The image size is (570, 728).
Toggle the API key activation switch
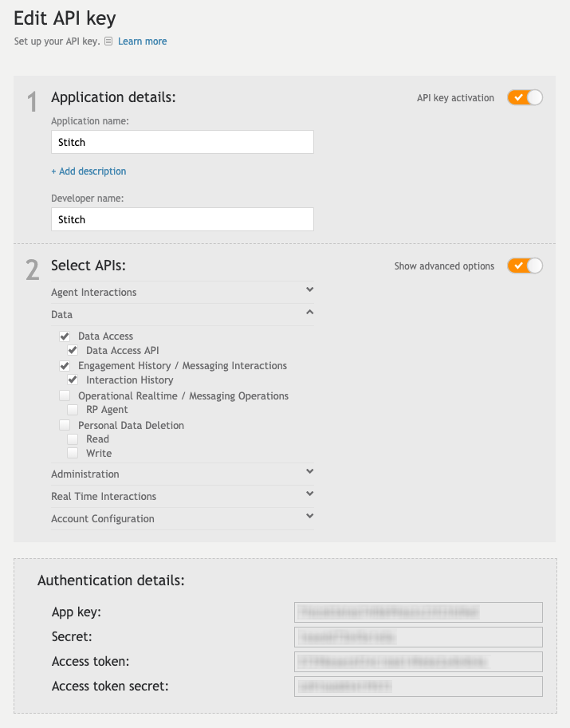525,98
